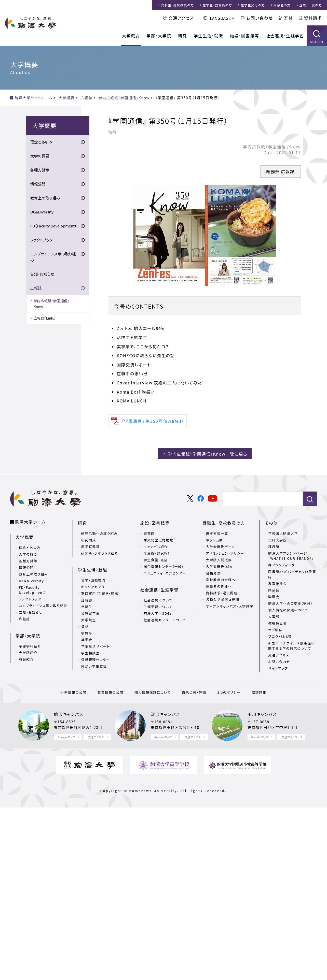Open the header SEARCH magnifier button

coord(316,36)
